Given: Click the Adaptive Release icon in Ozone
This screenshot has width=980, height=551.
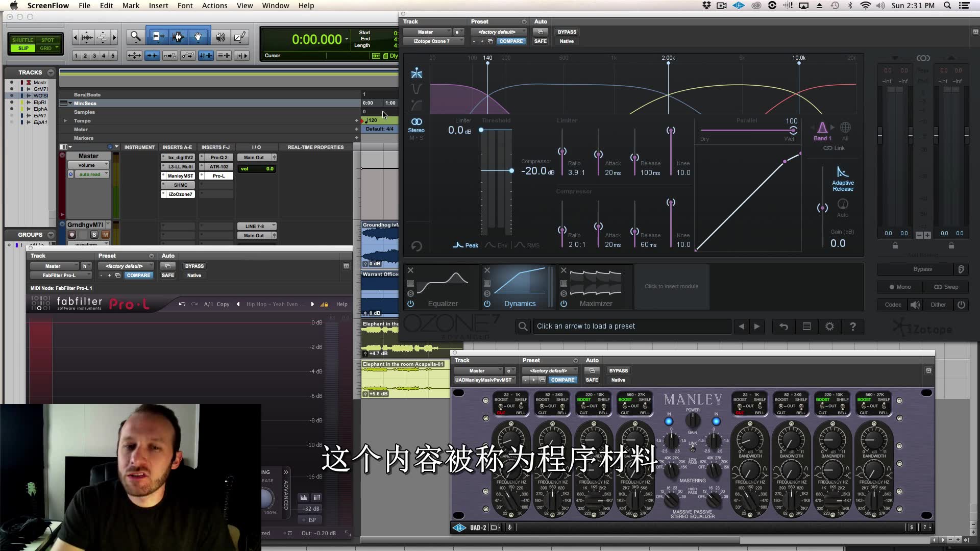Looking at the screenshot, I should (x=843, y=172).
